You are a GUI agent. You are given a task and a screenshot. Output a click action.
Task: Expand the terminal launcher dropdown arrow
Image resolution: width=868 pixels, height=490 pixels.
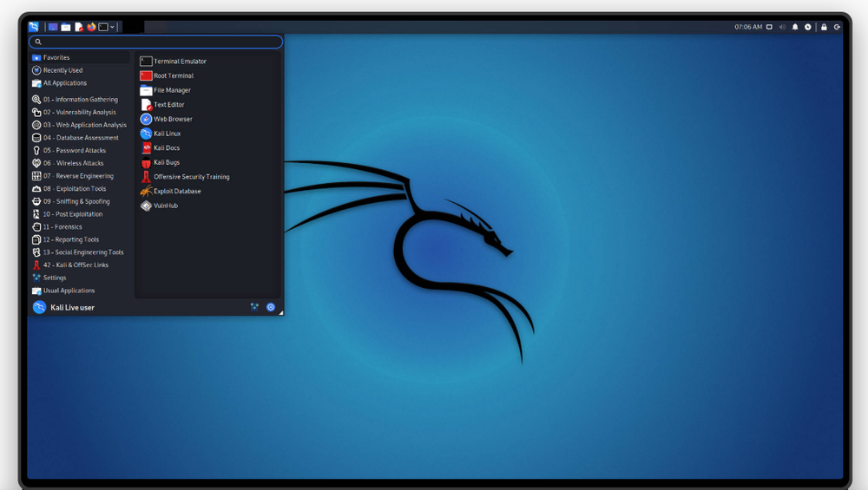click(x=112, y=27)
